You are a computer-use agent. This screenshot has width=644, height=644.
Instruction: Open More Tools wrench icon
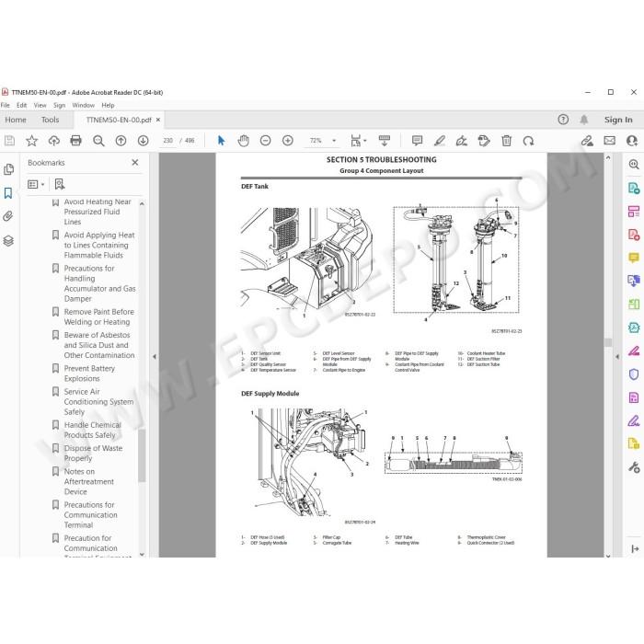(634, 467)
